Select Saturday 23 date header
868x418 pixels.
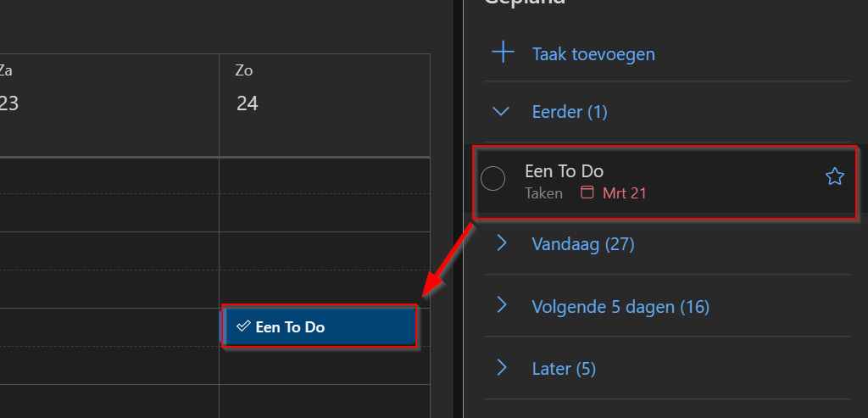(8, 88)
